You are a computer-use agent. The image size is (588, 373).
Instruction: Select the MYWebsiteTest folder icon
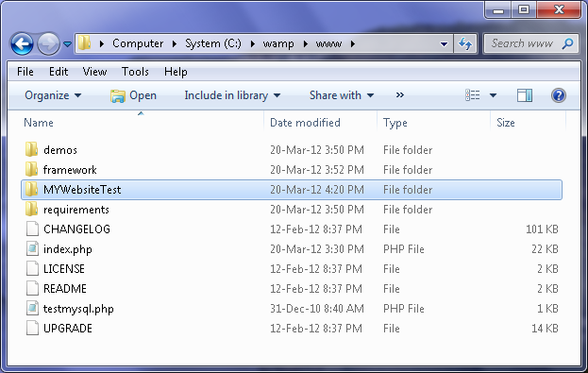(x=31, y=189)
